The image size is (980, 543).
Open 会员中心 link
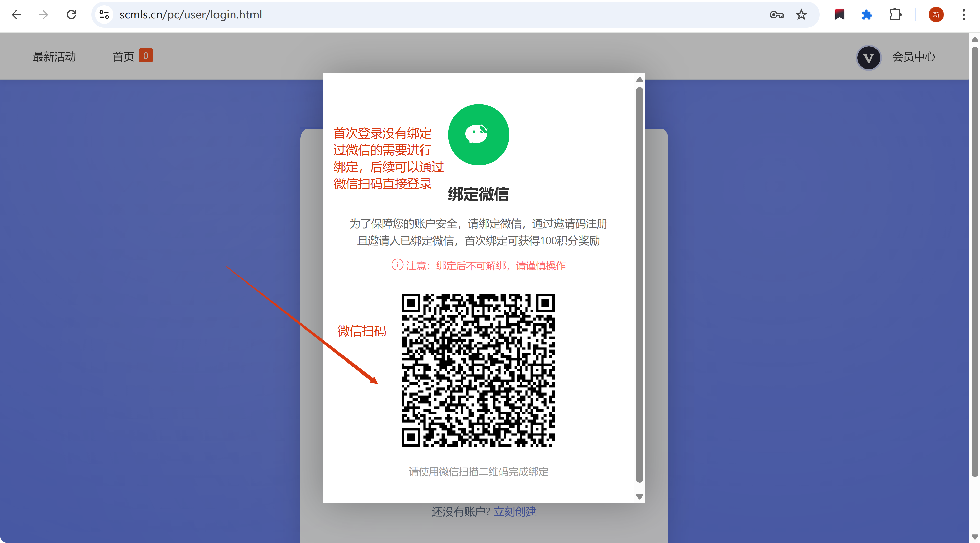914,56
